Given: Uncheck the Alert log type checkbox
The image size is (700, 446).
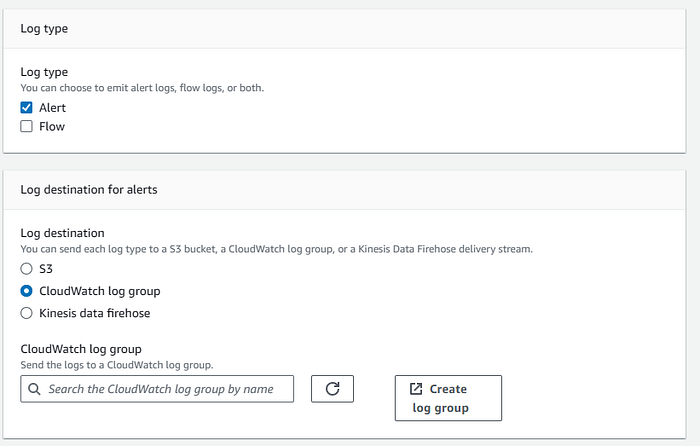Looking at the screenshot, I should click(x=27, y=107).
